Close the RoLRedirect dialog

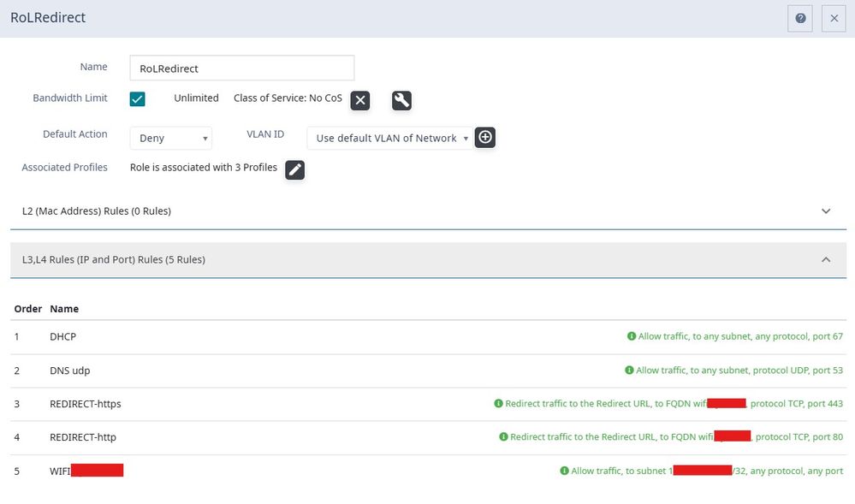pos(834,18)
